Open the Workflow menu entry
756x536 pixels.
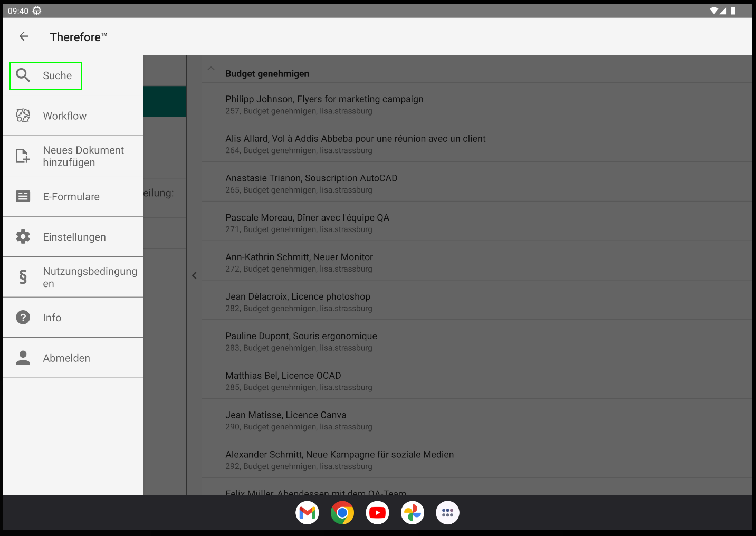point(65,116)
